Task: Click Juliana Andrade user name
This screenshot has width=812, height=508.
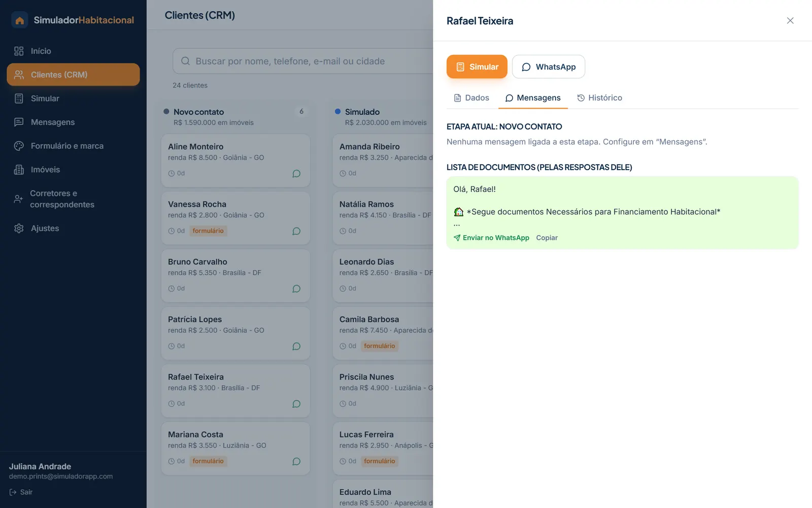Action: [40, 466]
